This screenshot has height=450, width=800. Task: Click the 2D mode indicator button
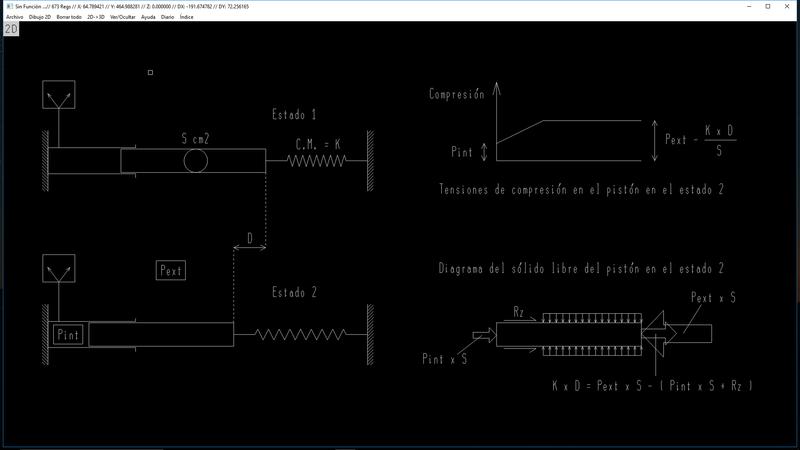11,29
